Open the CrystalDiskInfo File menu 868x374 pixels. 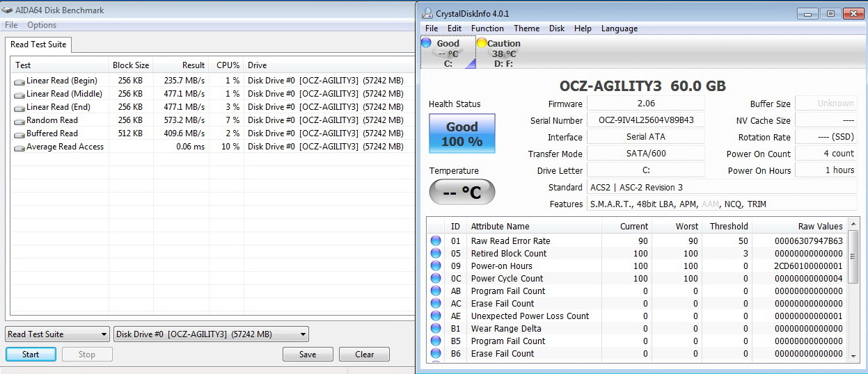(432, 29)
